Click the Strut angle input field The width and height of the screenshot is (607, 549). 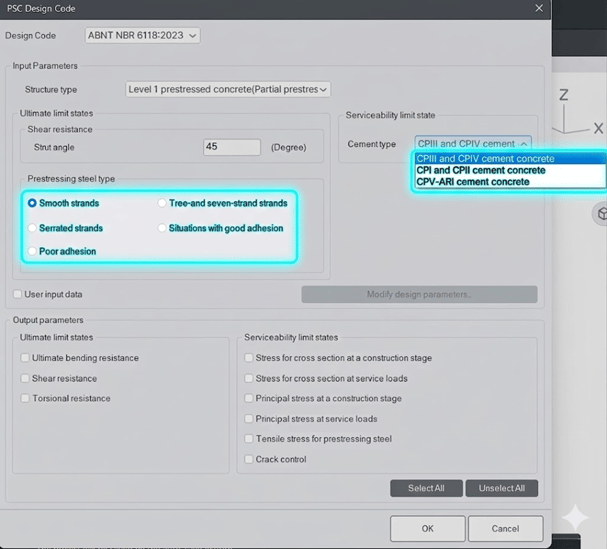click(x=231, y=147)
